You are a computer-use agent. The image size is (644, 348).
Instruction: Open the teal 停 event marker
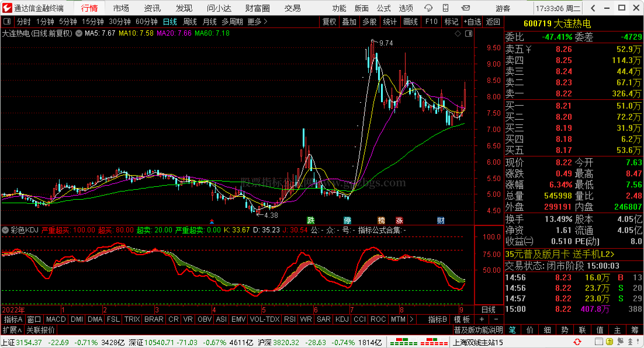coord(347,220)
